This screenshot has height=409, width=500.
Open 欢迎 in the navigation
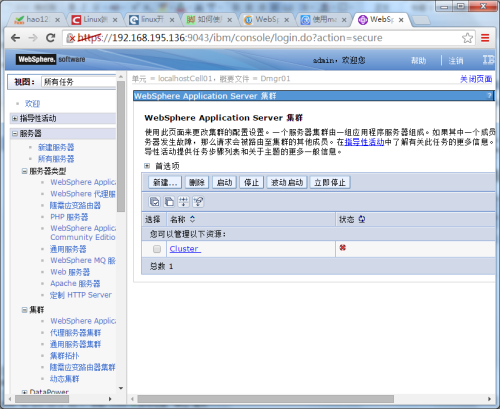[32, 104]
